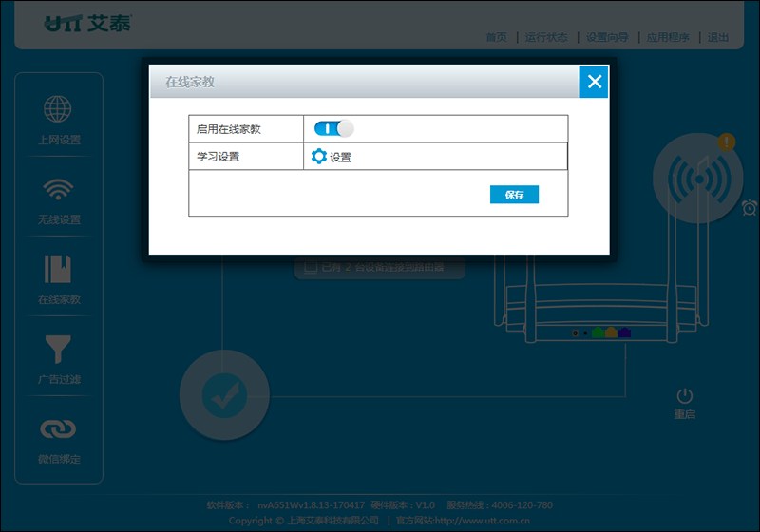
Task: Save the settings with 保存 button
Action: click(x=514, y=195)
